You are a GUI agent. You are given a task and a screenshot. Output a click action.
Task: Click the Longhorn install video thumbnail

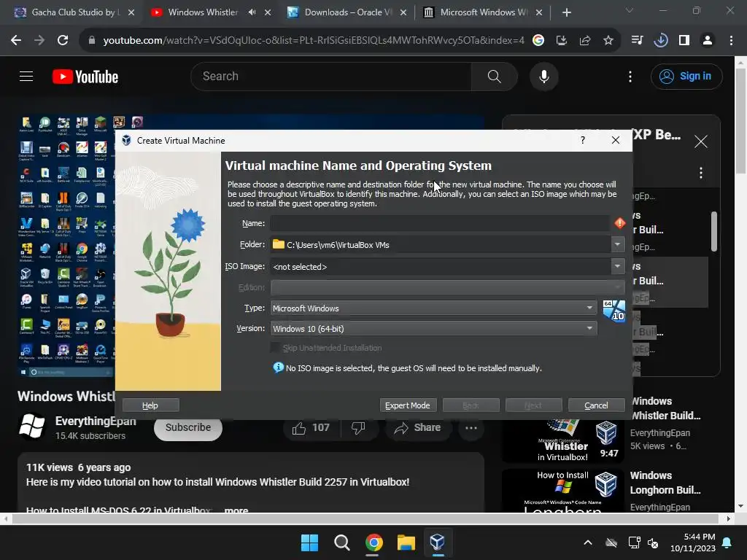coord(562,491)
